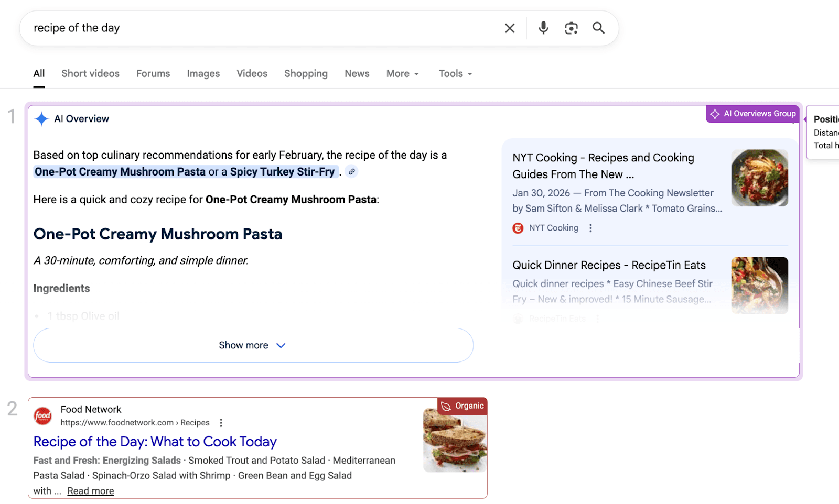
Task: Open Recipe of the Day: What to Cook Today
Action: click(x=155, y=442)
